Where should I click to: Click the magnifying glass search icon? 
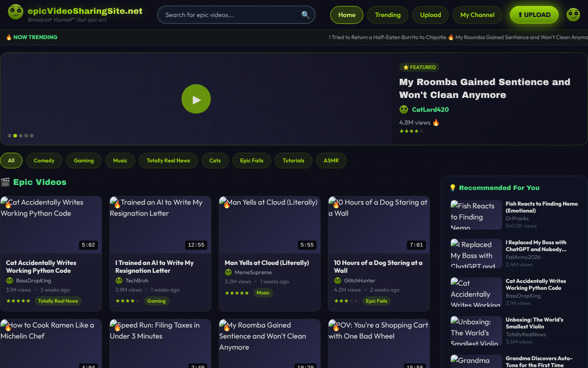point(305,15)
